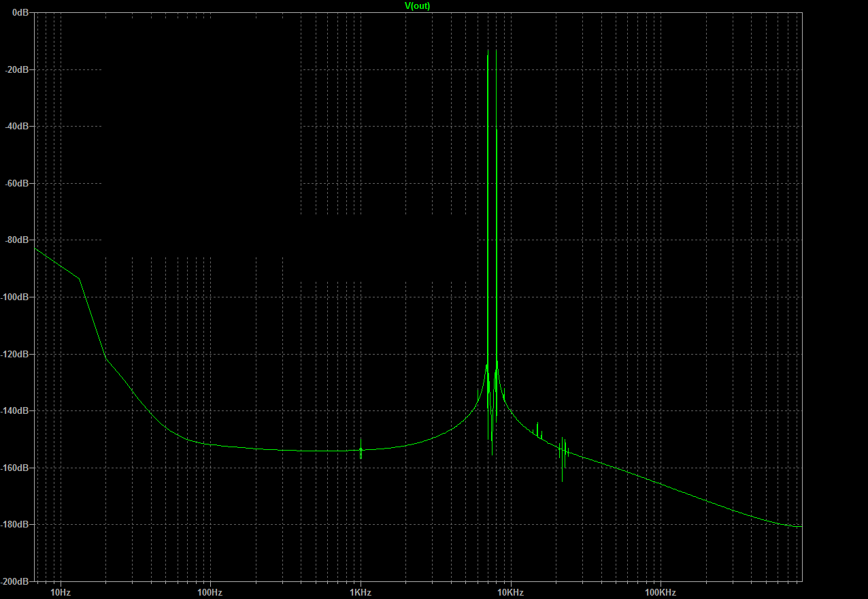
Task: Click the 0dB vertical axis label
Action: click(20, 13)
